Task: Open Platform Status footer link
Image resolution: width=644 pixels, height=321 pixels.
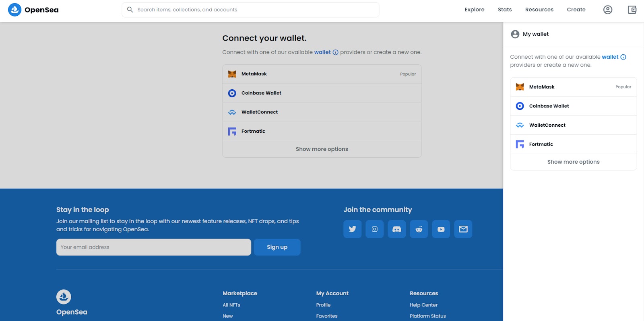Action: pyautogui.click(x=428, y=316)
